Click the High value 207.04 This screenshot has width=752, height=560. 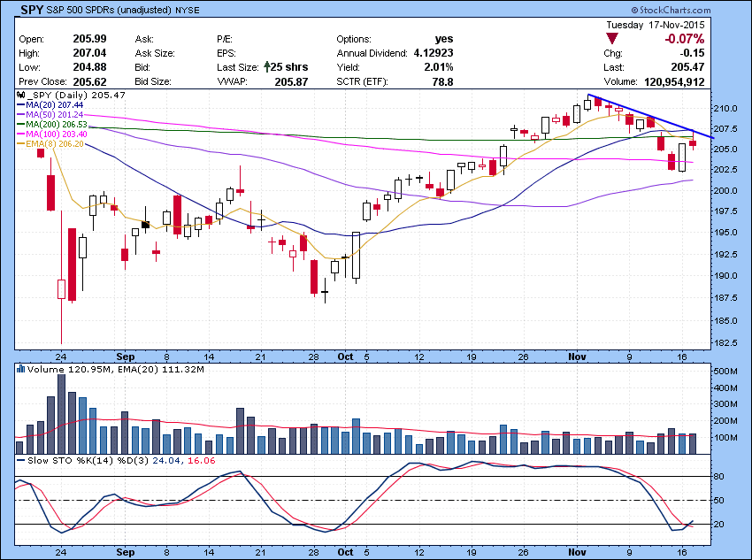tap(89, 53)
